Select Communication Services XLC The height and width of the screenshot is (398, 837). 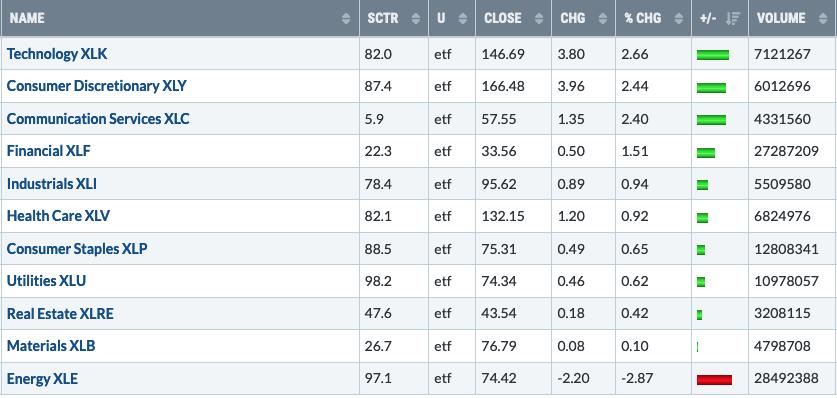point(98,118)
